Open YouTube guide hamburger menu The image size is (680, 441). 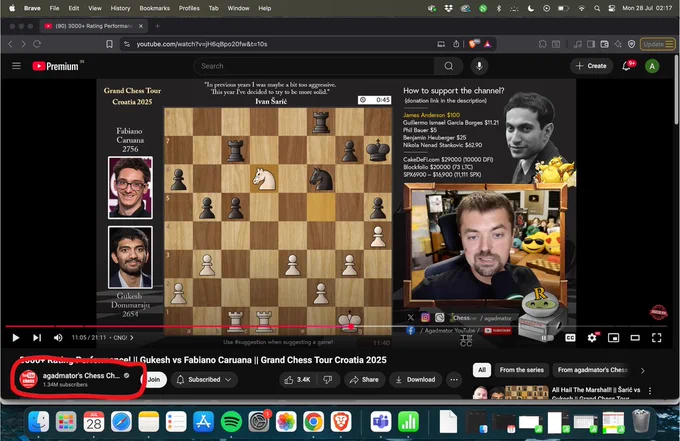click(16, 66)
